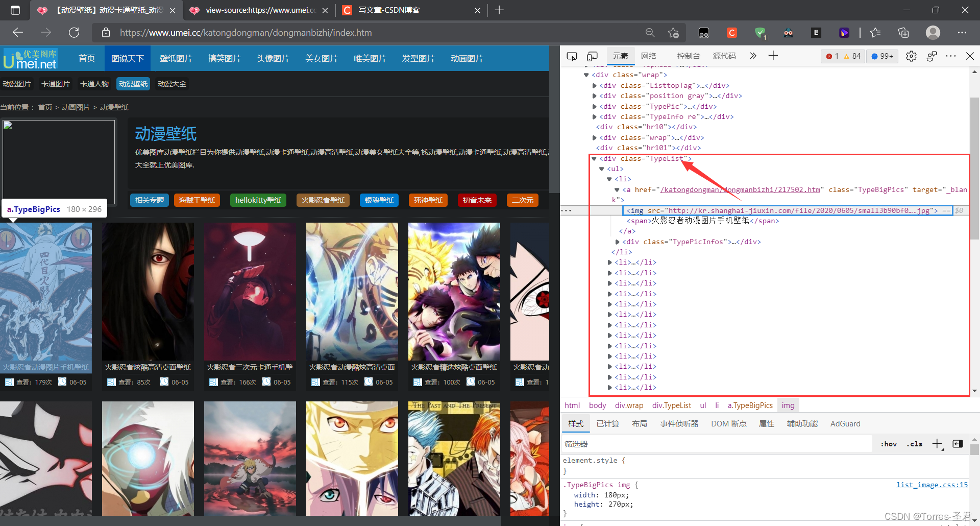This screenshot has width=980, height=526.
Task: Close the DevTools panel
Action: pos(970,56)
